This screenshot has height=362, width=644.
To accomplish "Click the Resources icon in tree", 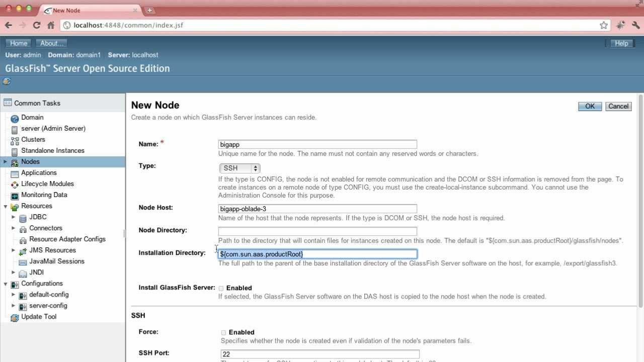I will [x=15, y=206].
